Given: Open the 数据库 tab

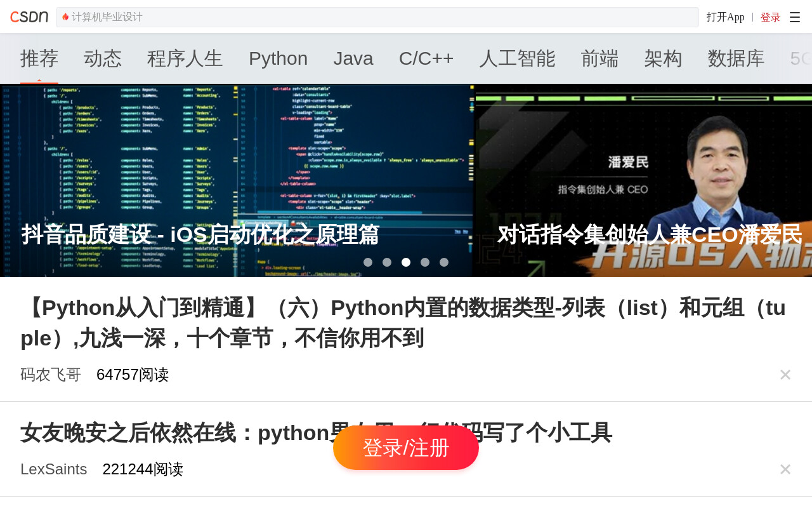Looking at the screenshot, I should tap(737, 58).
